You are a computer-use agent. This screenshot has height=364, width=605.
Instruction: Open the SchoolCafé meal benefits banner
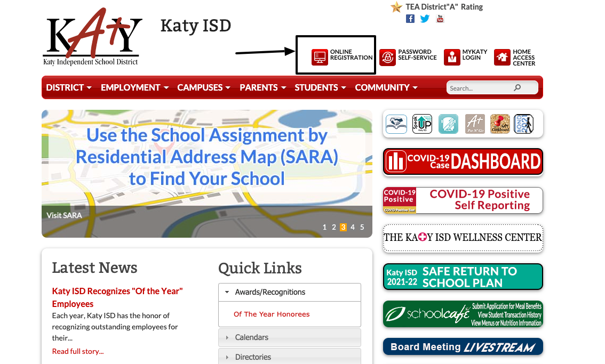[x=463, y=314]
